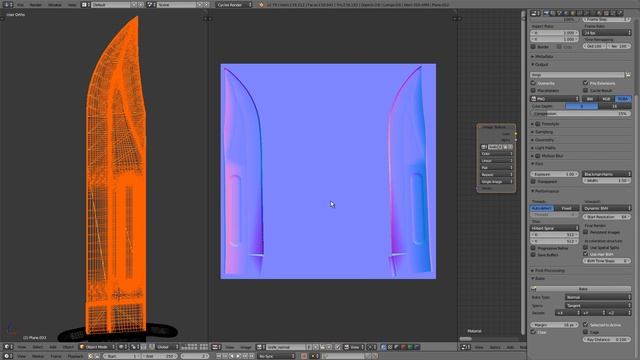Toggle Overwrite checkbox
This screenshot has width=640, height=360.
533,83
